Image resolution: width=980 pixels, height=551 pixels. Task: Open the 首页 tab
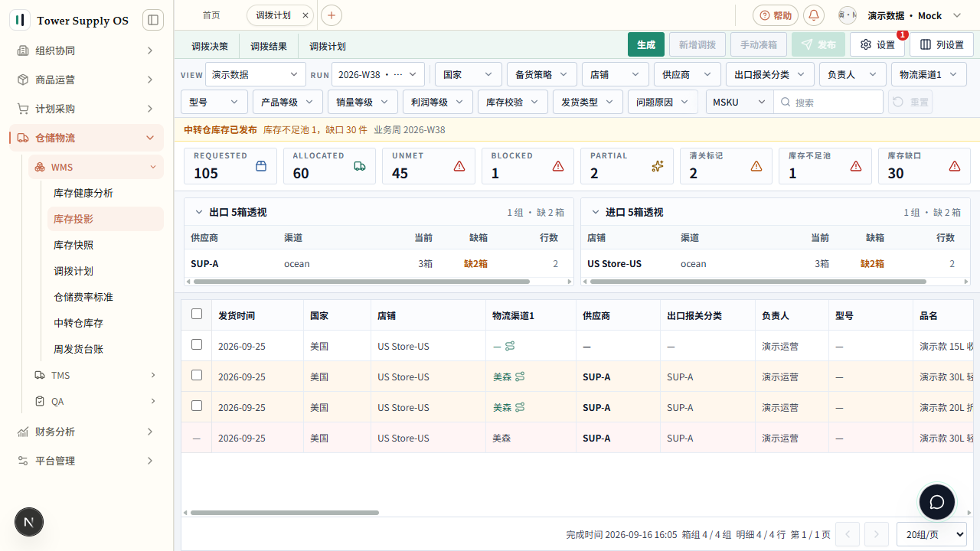coord(211,15)
